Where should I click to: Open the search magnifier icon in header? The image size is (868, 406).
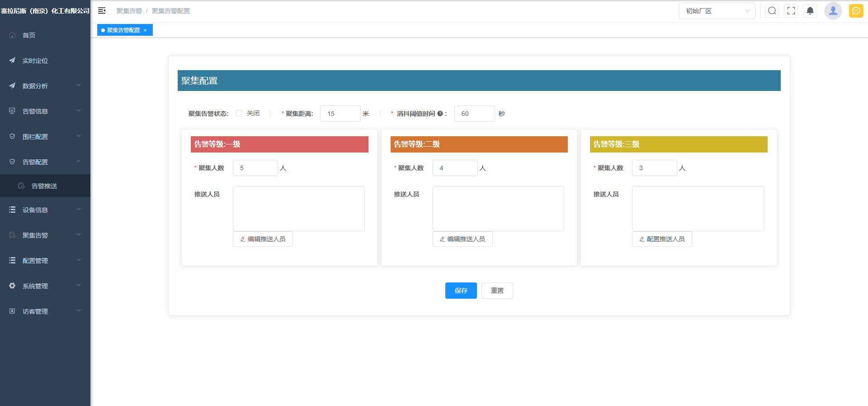772,11
